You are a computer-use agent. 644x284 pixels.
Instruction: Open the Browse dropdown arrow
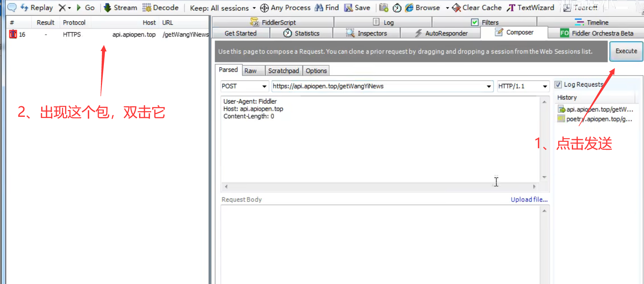(x=447, y=8)
